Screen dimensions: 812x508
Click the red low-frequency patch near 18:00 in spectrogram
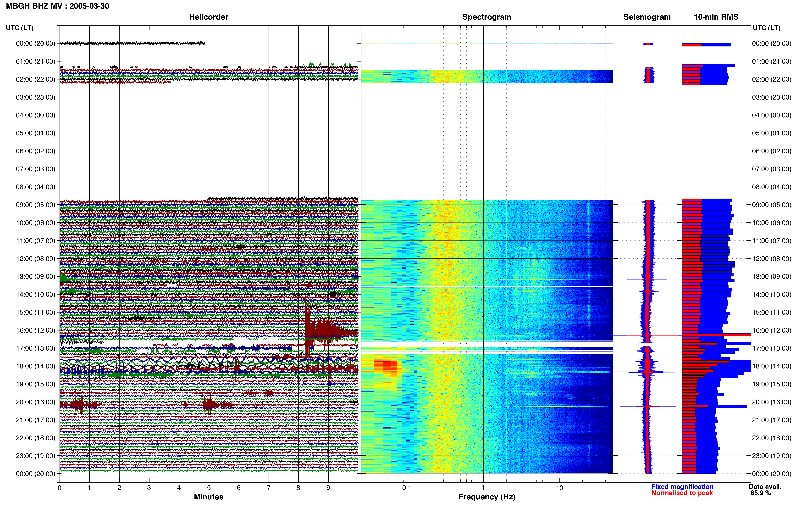click(x=386, y=366)
